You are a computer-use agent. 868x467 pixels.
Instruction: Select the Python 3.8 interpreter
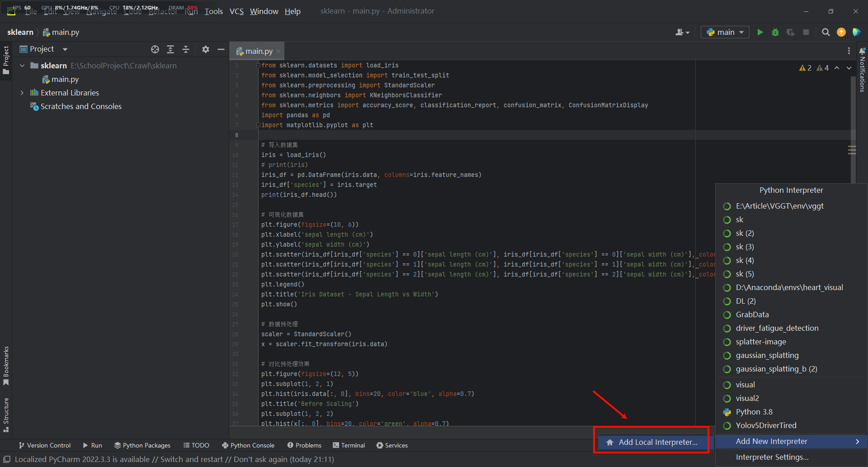tap(792, 412)
